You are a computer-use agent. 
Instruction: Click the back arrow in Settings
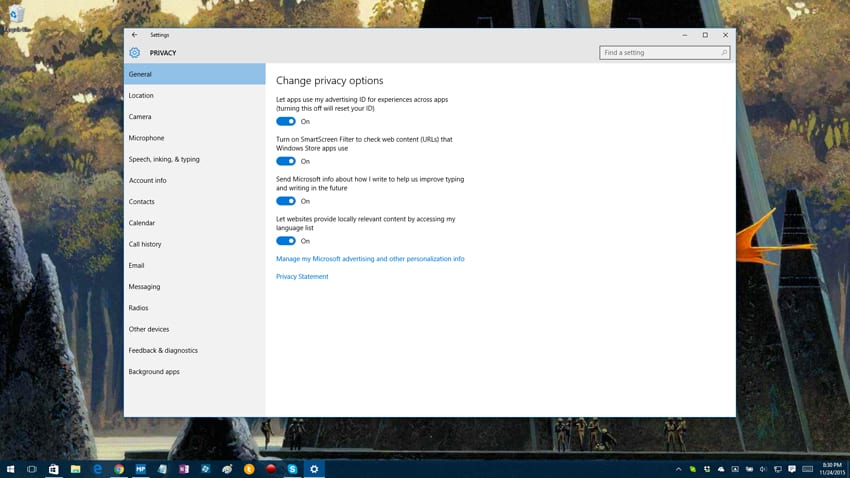point(134,35)
